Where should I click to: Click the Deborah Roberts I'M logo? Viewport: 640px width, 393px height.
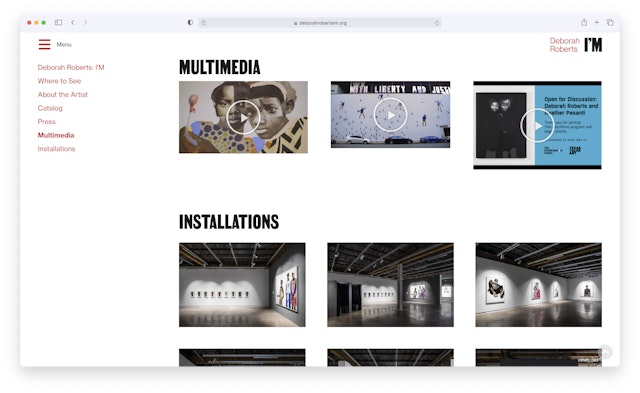point(576,45)
